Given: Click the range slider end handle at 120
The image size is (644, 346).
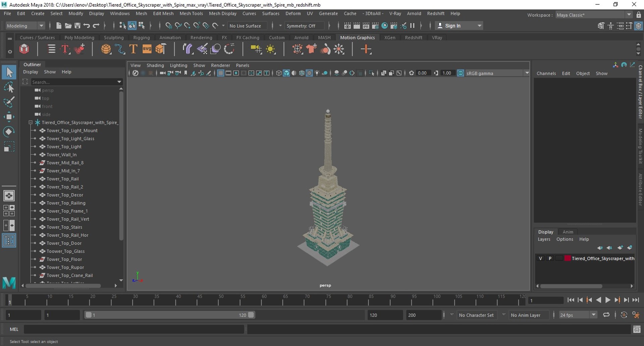Looking at the screenshot, I should coord(251,315).
